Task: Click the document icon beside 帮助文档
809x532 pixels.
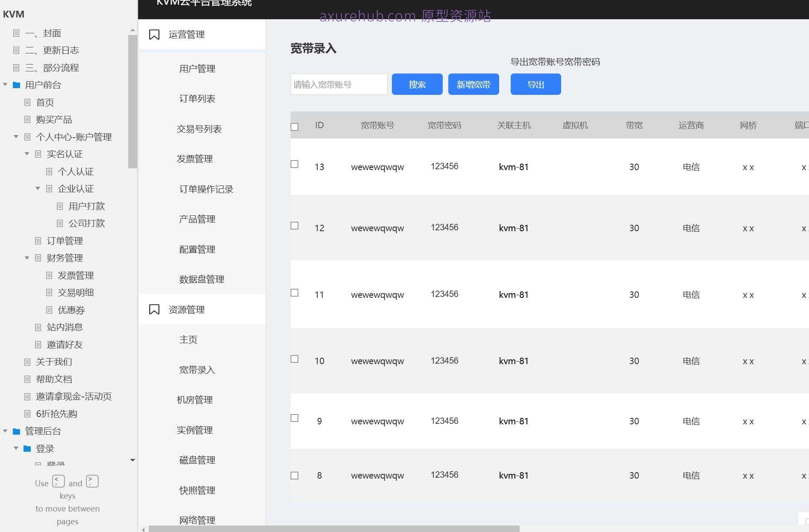Action: click(27, 379)
